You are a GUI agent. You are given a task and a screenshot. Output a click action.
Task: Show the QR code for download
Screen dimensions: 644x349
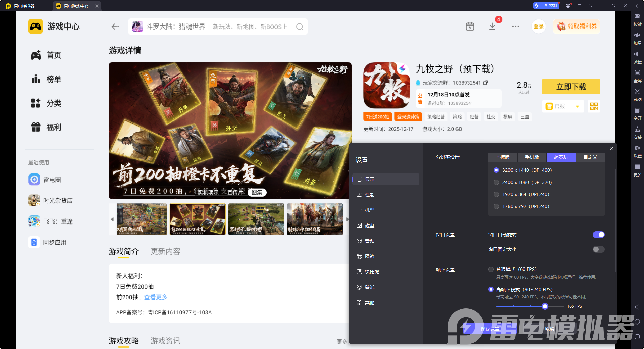pos(594,106)
